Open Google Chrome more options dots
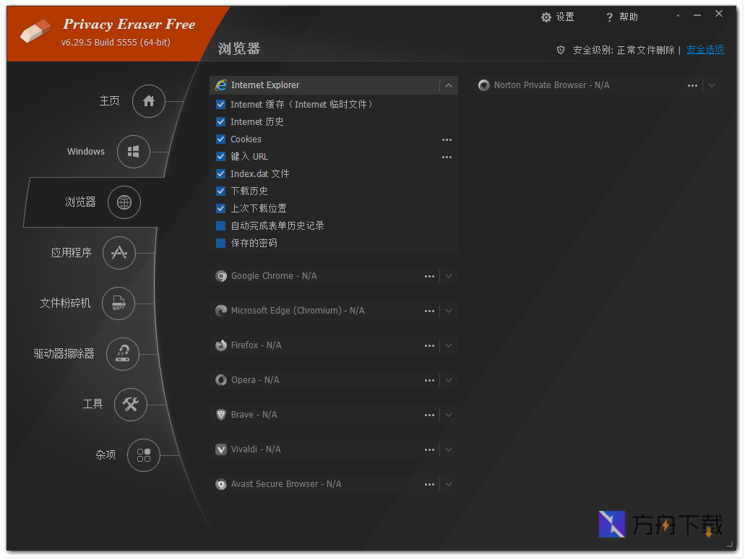The image size is (745, 560). tap(429, 277)
